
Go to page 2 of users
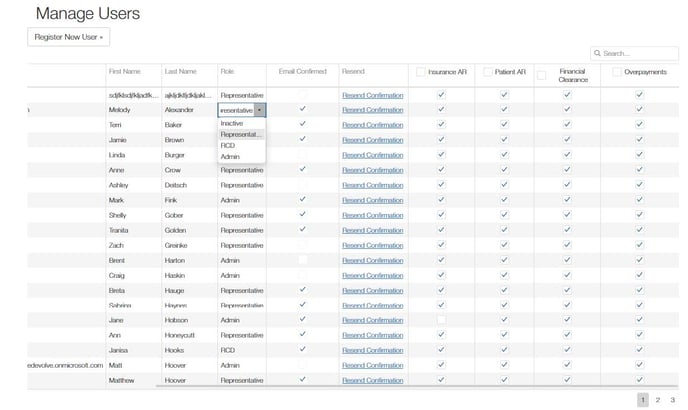click(657, 399)
